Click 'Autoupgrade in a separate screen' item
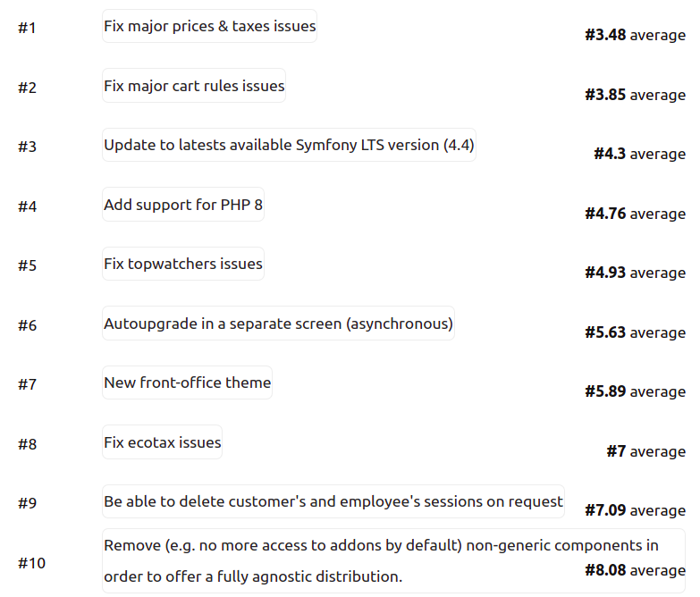The height and width of the screenshot is (597, 700). [x=278, y=324]
